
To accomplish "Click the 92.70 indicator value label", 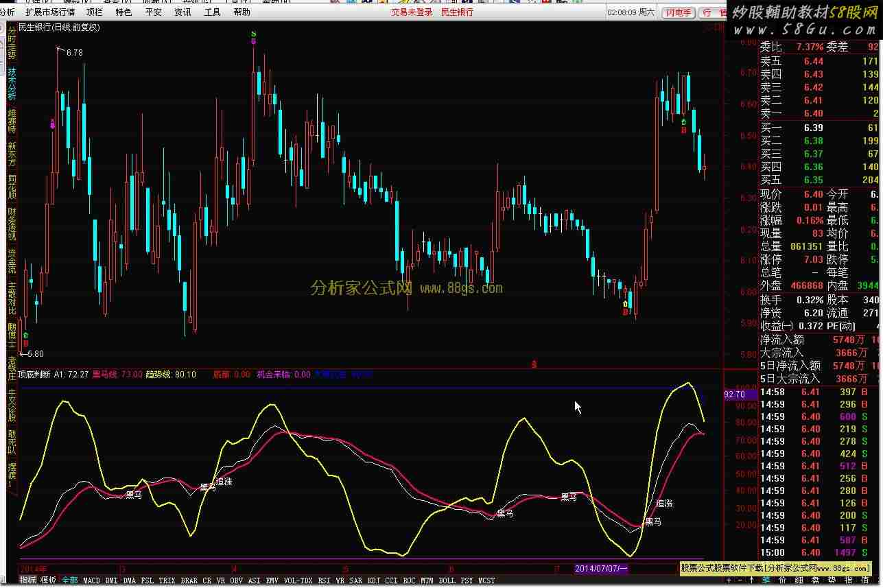I will pos(735,395).
